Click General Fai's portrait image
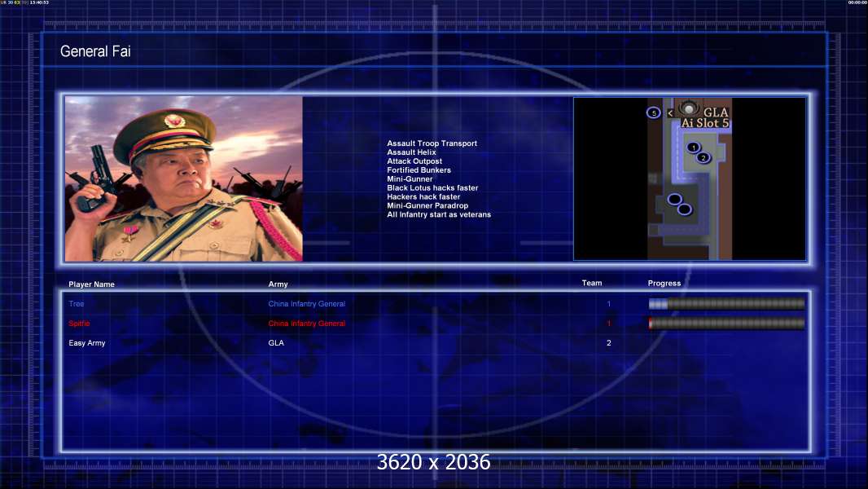 [184, 178]
